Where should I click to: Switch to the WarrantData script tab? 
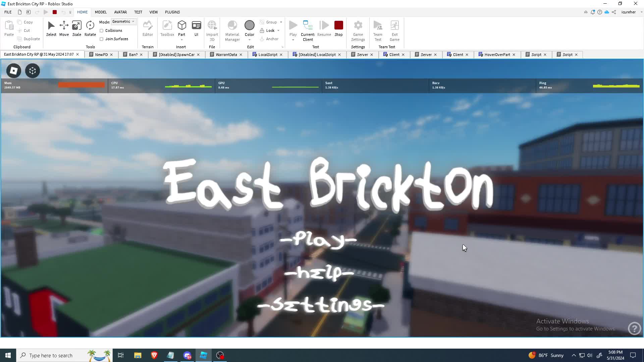226,55
